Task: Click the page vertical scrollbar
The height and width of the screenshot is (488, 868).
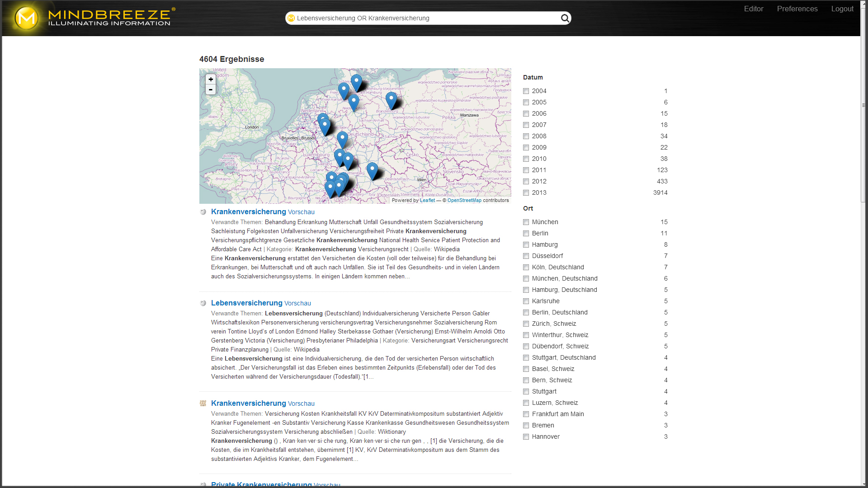Action: (x=863, y=104)
